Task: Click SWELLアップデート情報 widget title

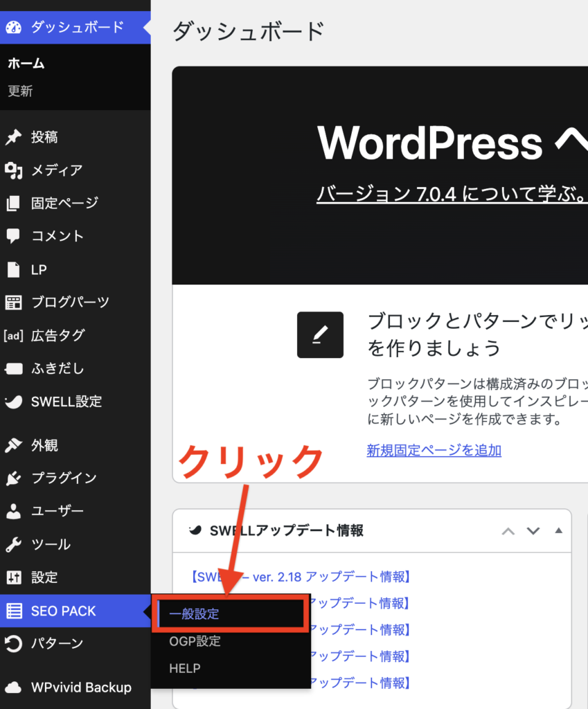Action: pos(287,530)
